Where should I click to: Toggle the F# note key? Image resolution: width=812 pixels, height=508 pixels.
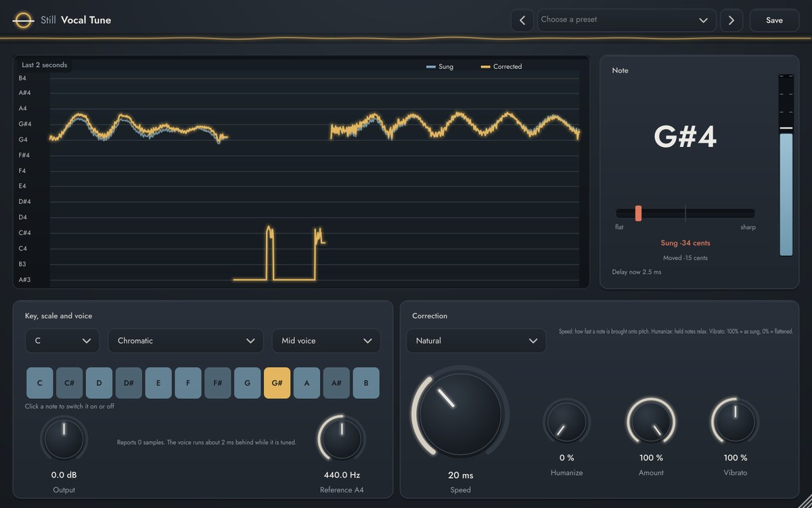point(218,383)
